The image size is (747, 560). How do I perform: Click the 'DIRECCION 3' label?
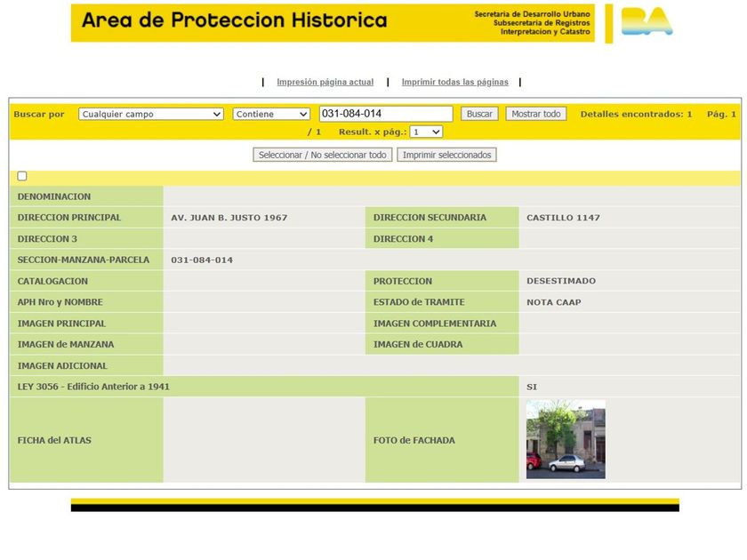47,239
